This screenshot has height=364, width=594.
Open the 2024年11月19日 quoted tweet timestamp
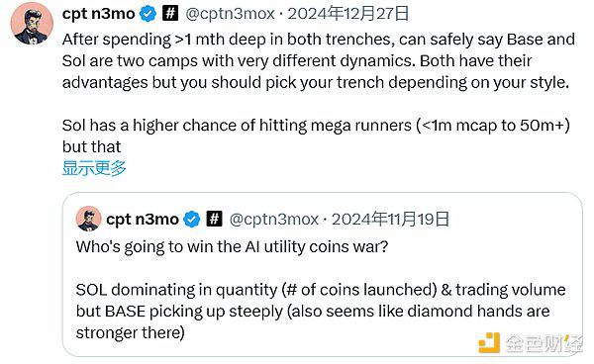click(391, 219)
